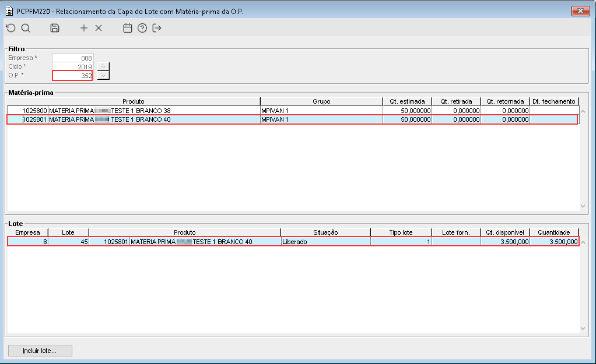The image size is (596, 364).
Task: Click the Empresa field showing 008
Action: click(x=72, y=58)
